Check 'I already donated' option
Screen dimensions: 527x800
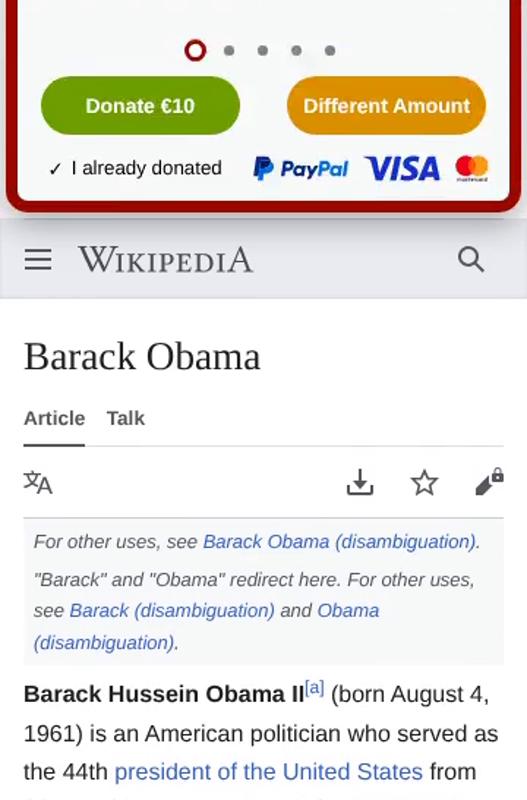[135, 168]
